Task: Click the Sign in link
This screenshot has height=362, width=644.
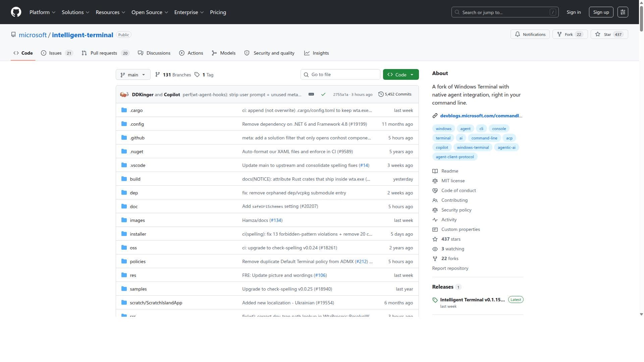Action: (x=574, y=12)
